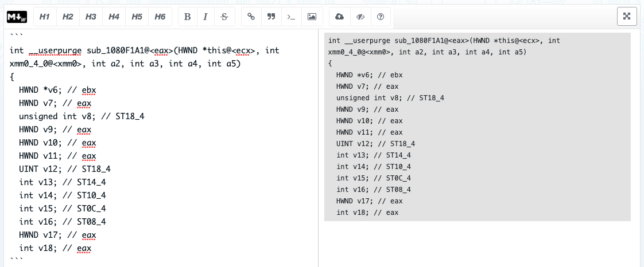The height and width of the screenshot is (267, 644).
Task: Apply H6 heading format
Action: pos(160,17)
